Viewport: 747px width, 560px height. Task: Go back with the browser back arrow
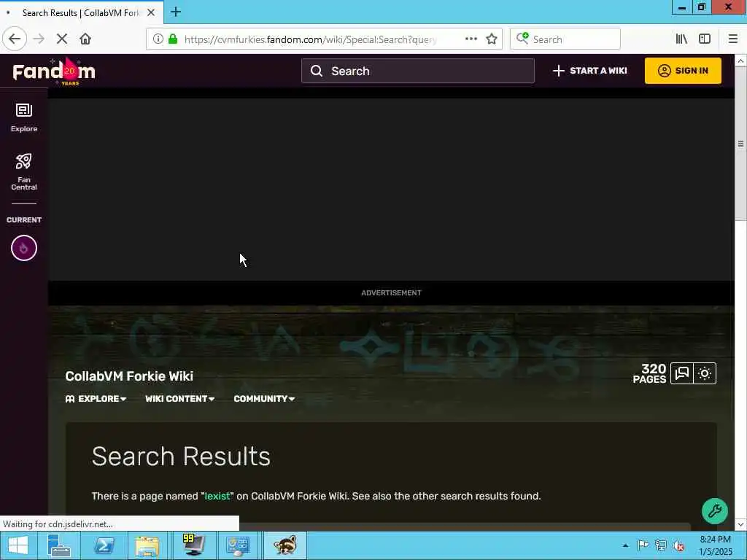(x=15, y=39)
